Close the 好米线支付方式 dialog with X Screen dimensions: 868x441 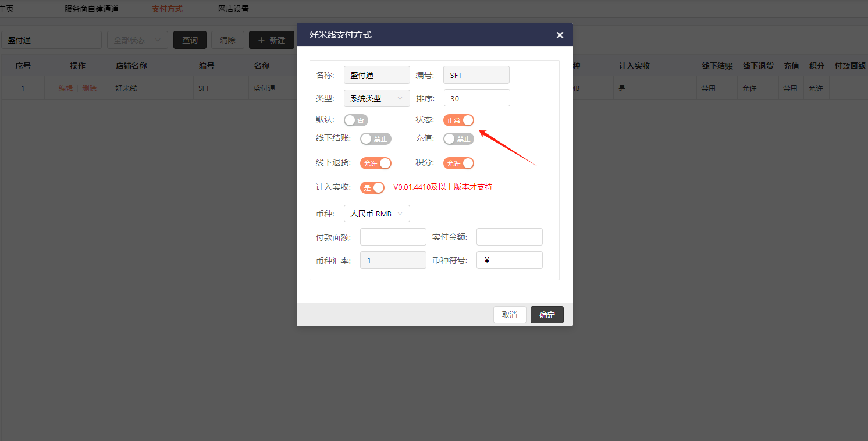(x=560, y=35)
